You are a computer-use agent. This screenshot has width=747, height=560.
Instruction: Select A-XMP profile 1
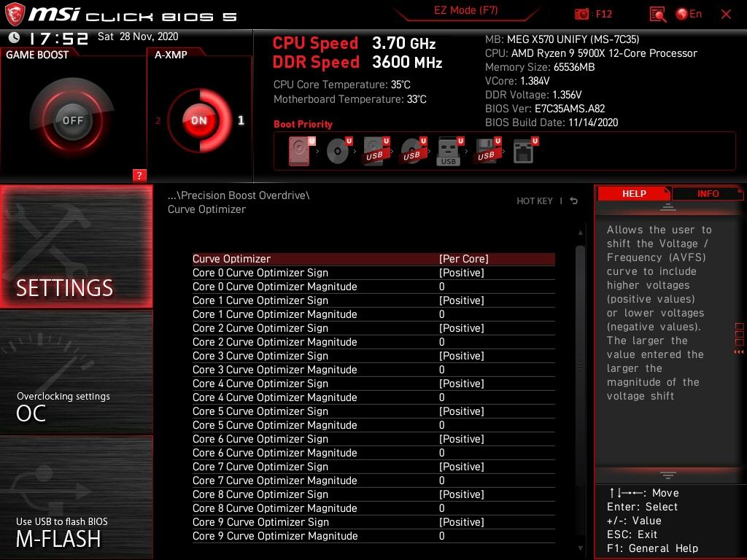pyautogui.click(x=241, y=120)
